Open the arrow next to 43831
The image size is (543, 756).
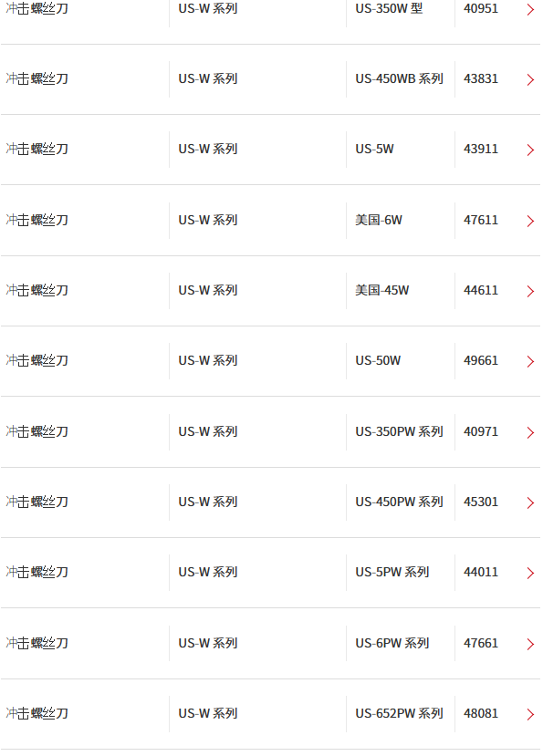(x=530, y=79)
